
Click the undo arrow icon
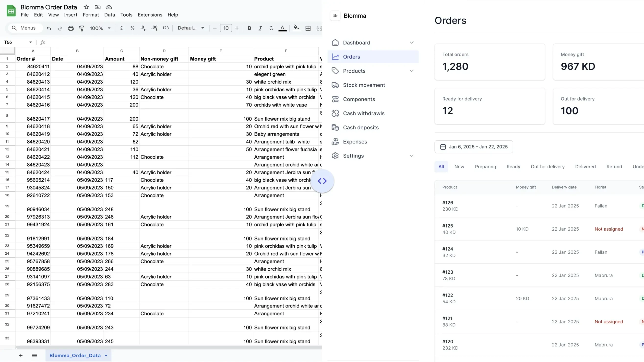[x=49, y=28]
